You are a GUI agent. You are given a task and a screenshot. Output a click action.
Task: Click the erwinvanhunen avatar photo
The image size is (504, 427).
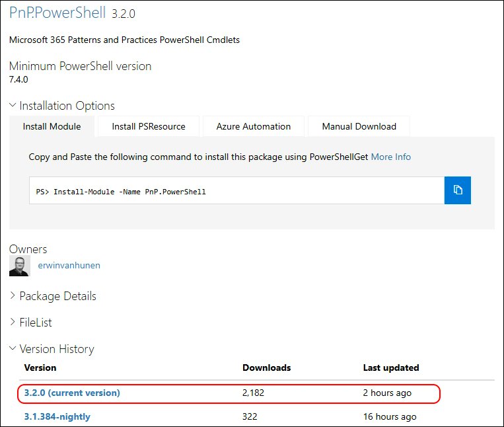pos(20,266)
